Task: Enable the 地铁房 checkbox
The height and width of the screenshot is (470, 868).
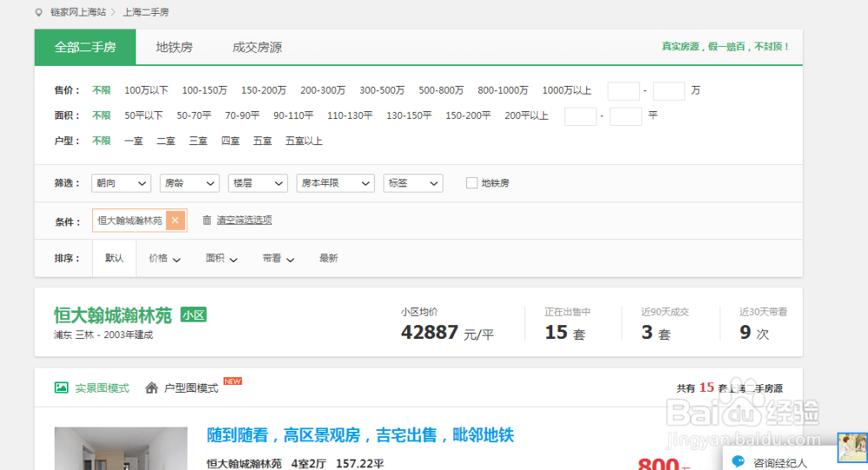Action: (471, 183)
